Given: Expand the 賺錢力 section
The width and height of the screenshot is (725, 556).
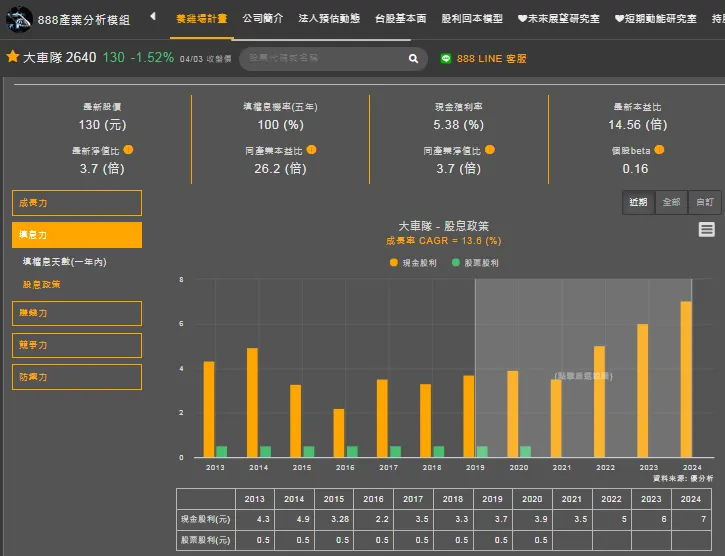Looking at the screenshot, I should (77, 314).
